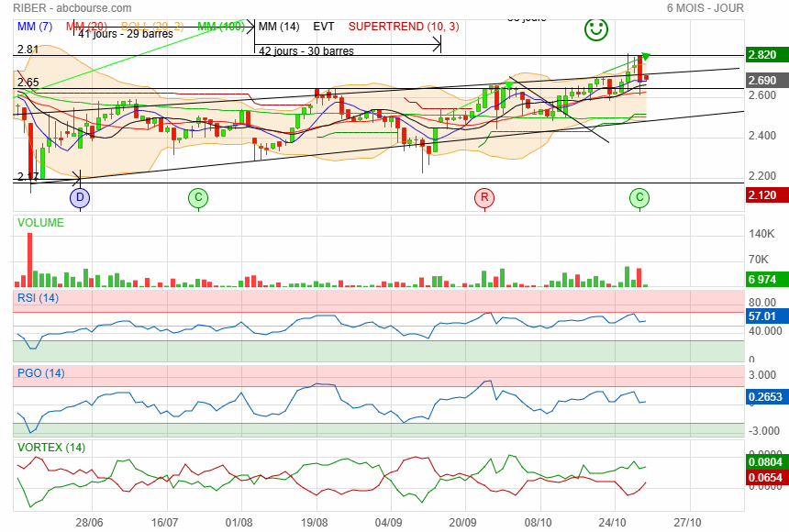The image size is (789, 532).
Task: Click the 0.0804 vortex green value
Action: [765, 462]
